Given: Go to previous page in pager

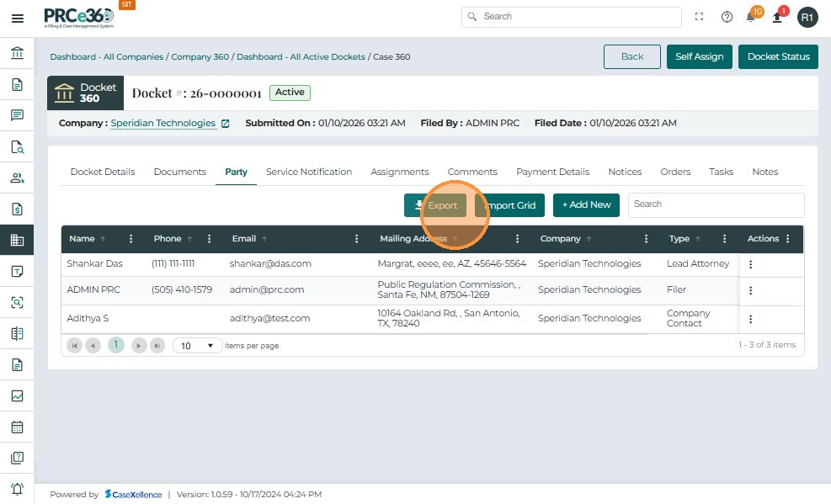Looking at the screenshot, I should click(93, 346).
